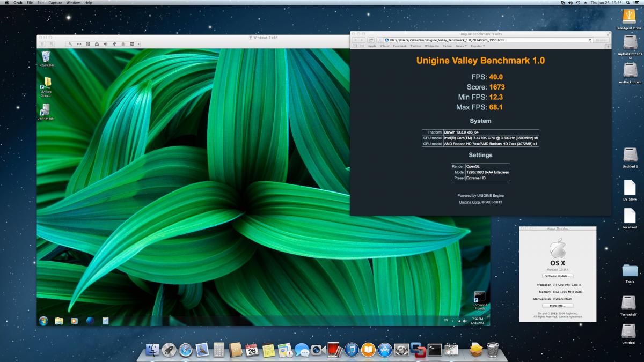Viewport: 644px width, 362px height.
Task: Reload the page in Safari
Action: point(590,40)
